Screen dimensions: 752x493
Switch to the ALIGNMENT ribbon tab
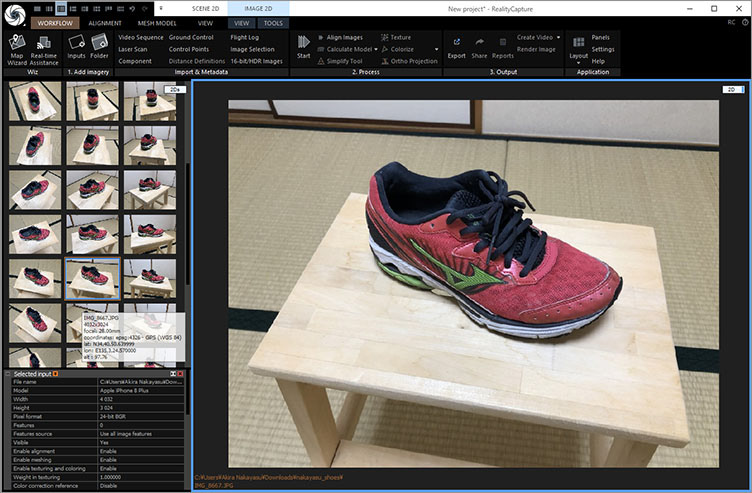coord(105,23)
